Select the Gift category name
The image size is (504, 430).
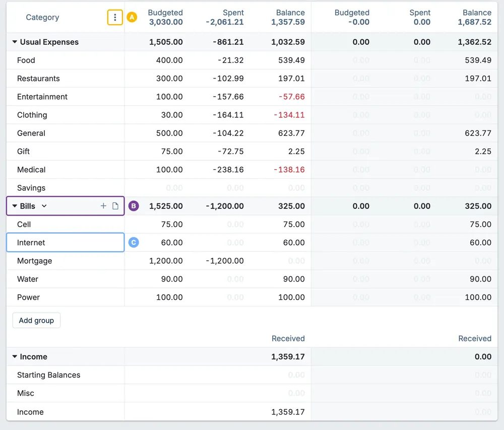tap(23, 151)
